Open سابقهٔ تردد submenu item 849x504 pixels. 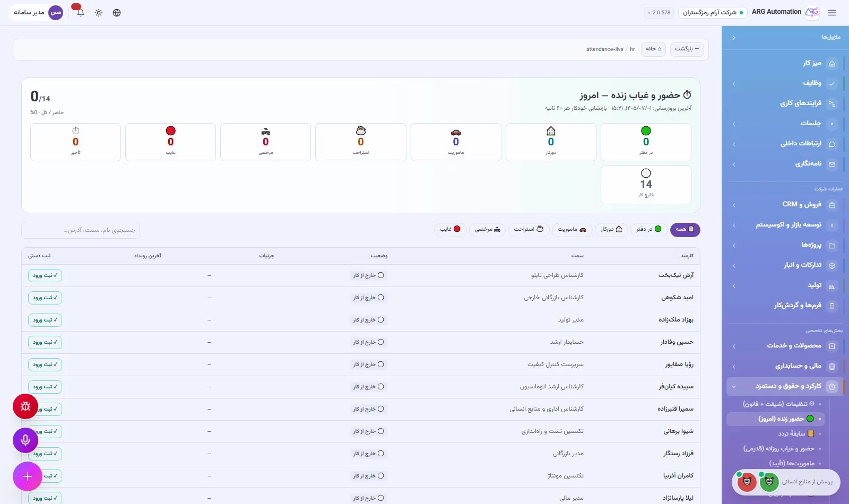click(796, 433)
